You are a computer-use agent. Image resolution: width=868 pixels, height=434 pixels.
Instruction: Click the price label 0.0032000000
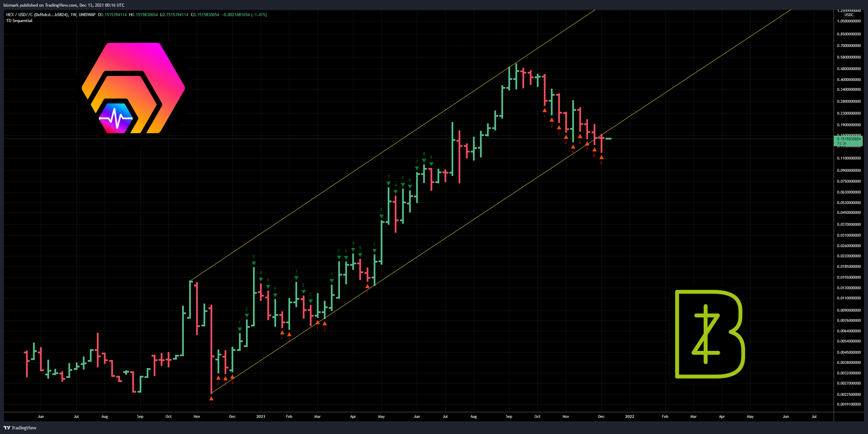click(x=849, y=373)
